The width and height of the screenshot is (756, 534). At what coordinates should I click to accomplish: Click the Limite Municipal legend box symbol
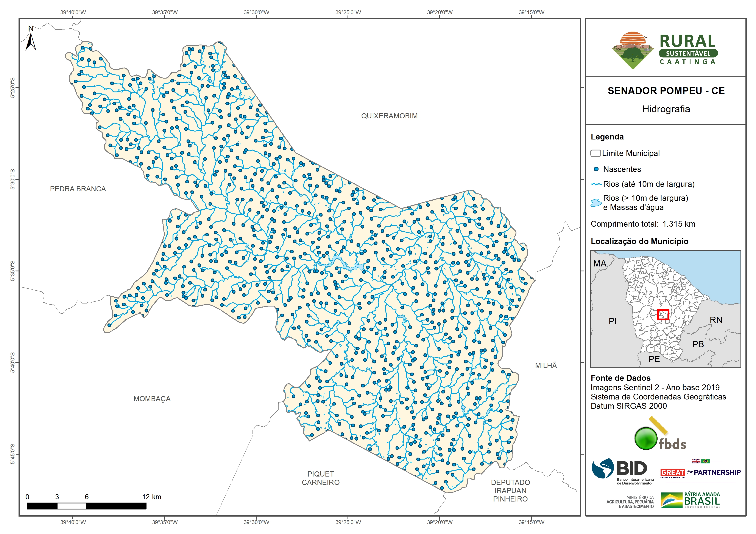tap(595, 153)
